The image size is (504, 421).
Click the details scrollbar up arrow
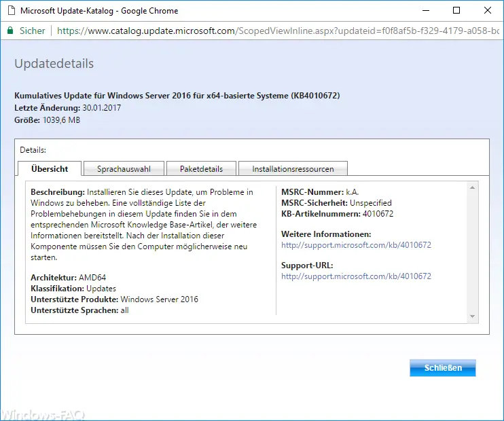[x=472, y=187]
